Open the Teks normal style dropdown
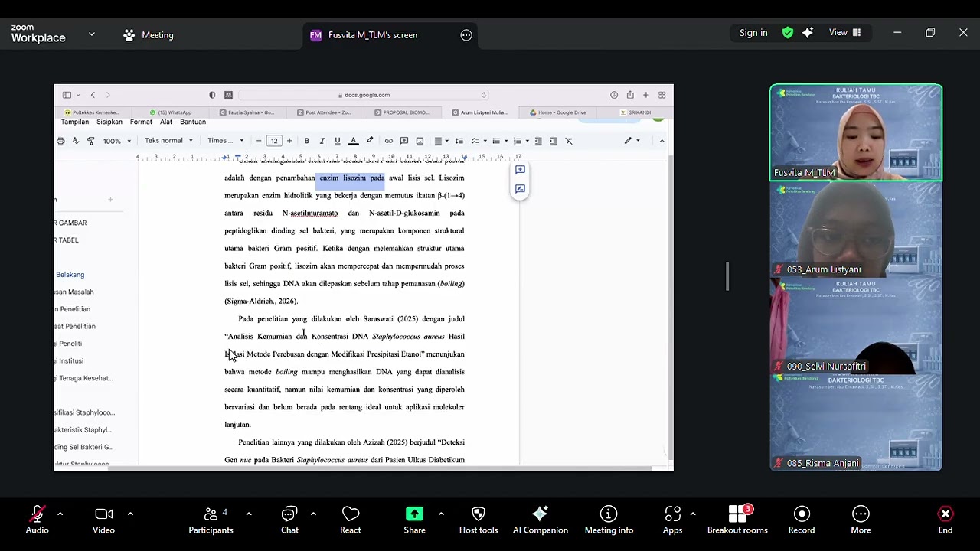Screen dimensions: 980x551 (x=168, y=141)
